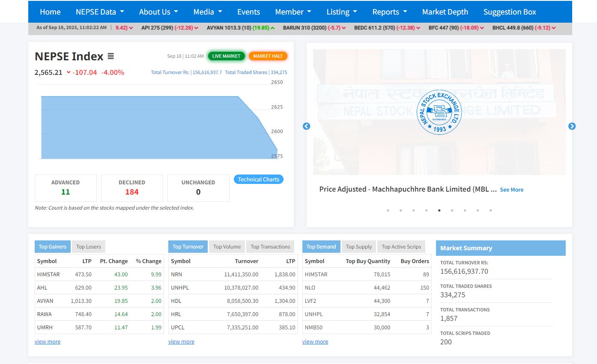
Task: Select the first carousel indicator dot
Action: pyautogui.click(x=388, y=210)
